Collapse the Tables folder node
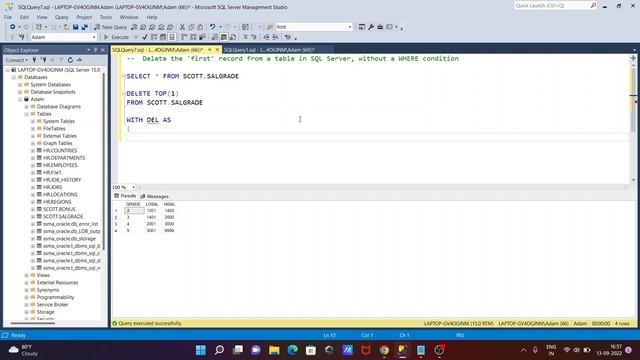This screenshot has height=360, width=640. click(27, 114)
